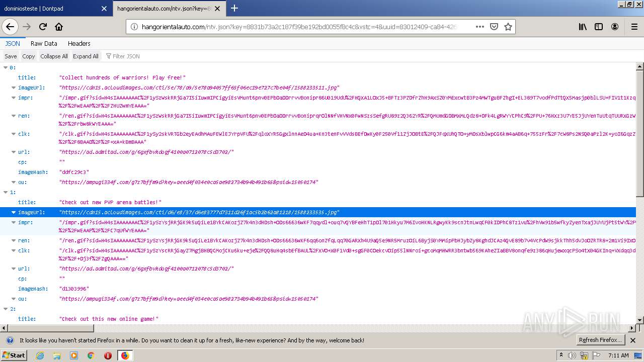Select imageHash value "d1303996"
The height and width of the screenshot is (362, 644).
click(74, 289)
